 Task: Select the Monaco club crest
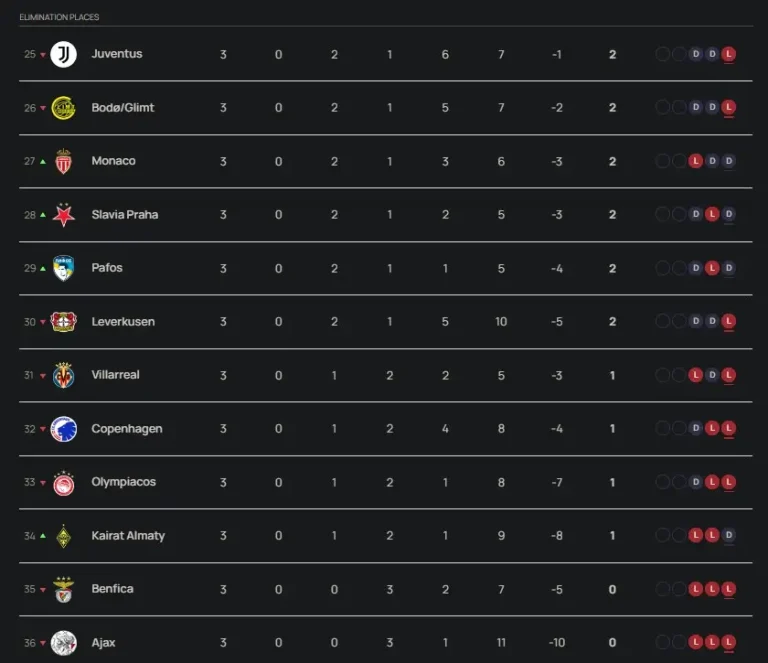(64, 161)
